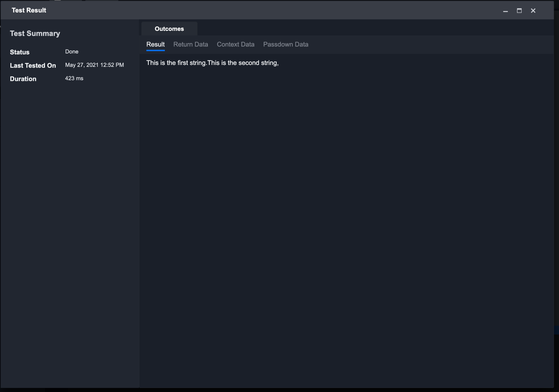Click the Duration label
559x392 pixels.
tap(23, 79)
